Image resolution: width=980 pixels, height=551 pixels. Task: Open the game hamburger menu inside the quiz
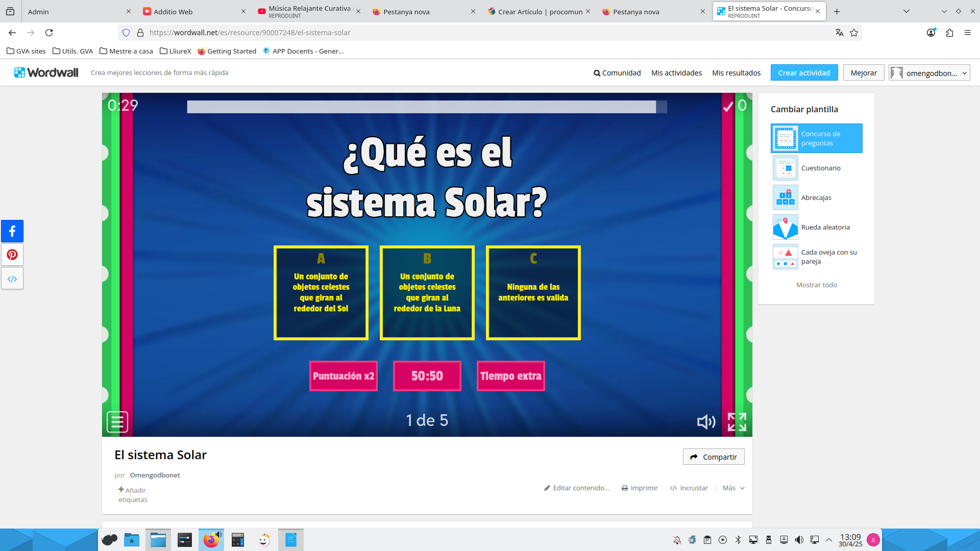point(116,422)
